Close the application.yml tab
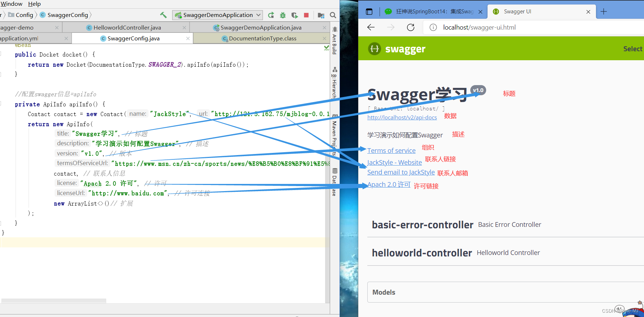The height and width of the screenshot is (317, 644). click(x=66, y=38)
